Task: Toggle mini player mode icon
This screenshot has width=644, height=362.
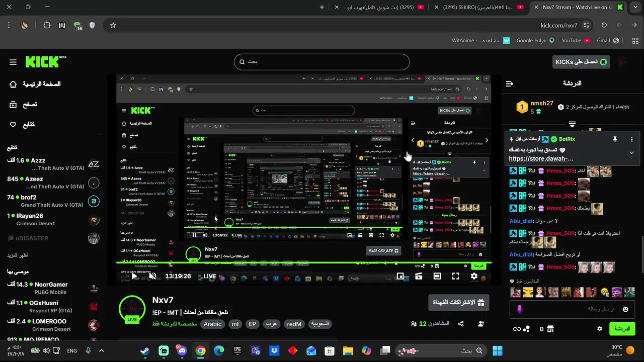Action: pos(400,276)
